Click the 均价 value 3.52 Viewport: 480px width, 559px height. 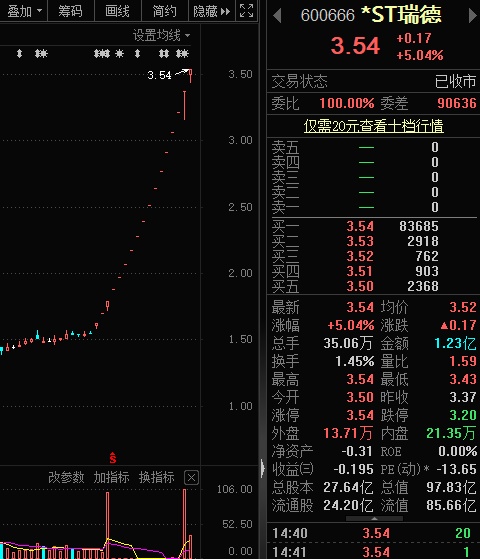click(x=463, y=307)
